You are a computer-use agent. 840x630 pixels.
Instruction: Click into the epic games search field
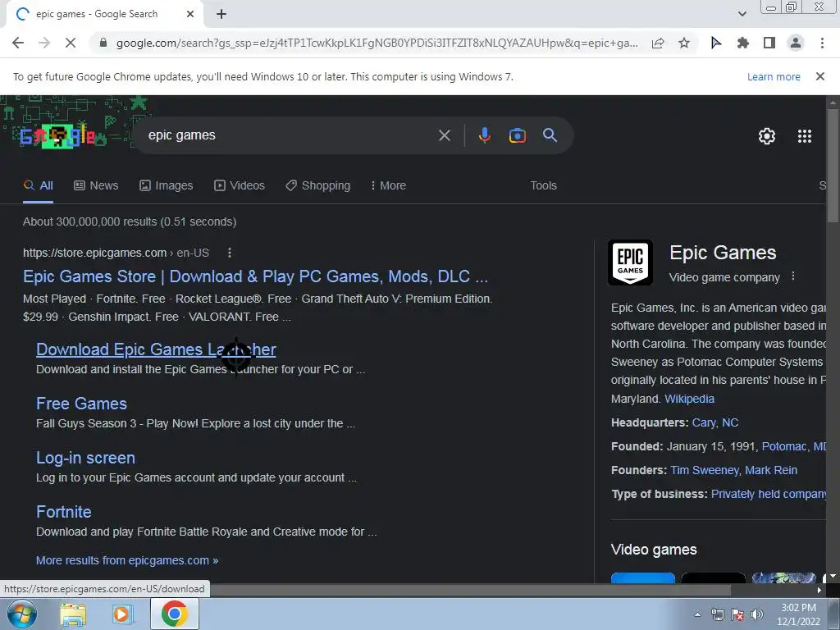(290, 135)
